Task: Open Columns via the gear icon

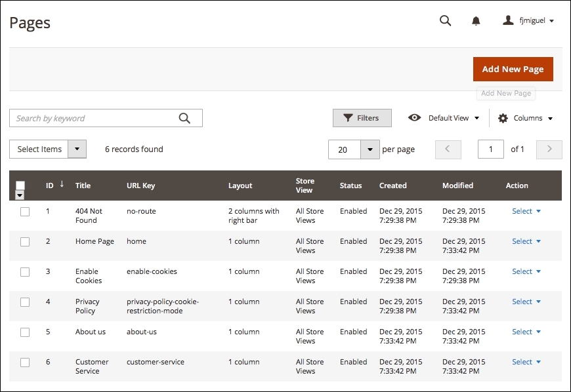Action: 502,118
